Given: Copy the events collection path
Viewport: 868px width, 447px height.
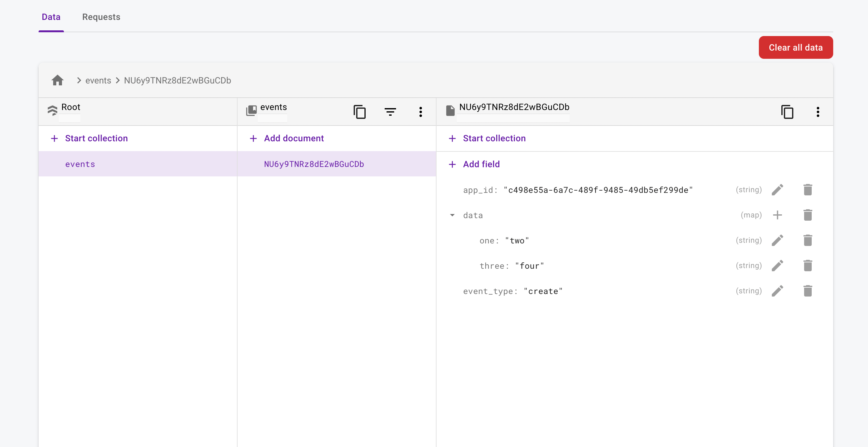Looking at the screenshot, I should tap(359, 112).
